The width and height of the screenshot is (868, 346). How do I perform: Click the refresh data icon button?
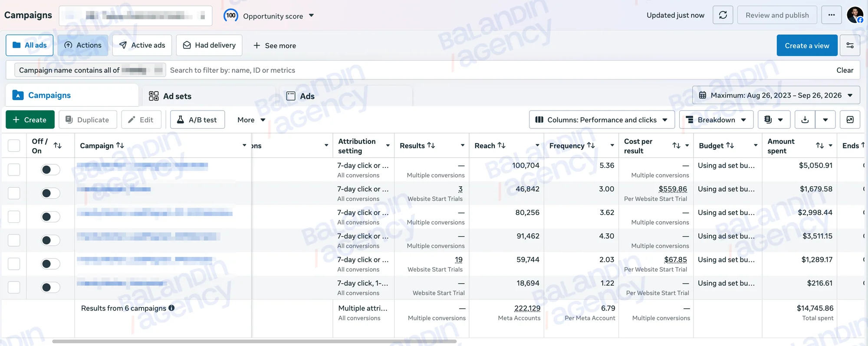tap(723, 15)
